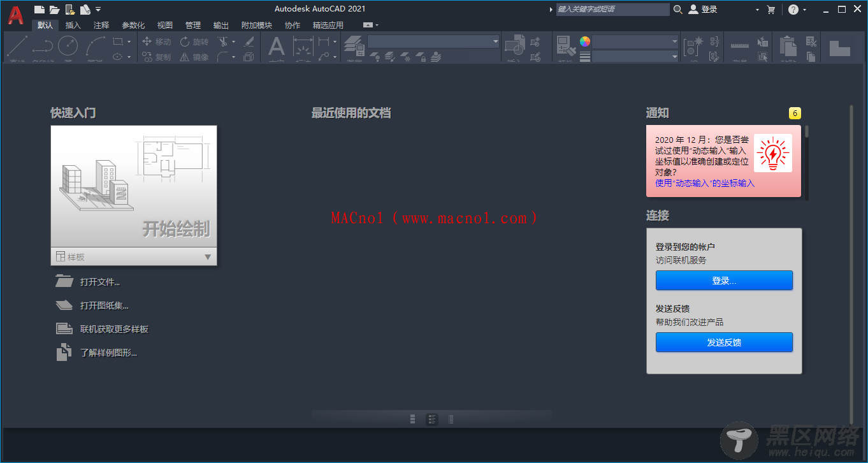
Task: Switch to the 视图 ribbon tab
Action: coord(165,26)
